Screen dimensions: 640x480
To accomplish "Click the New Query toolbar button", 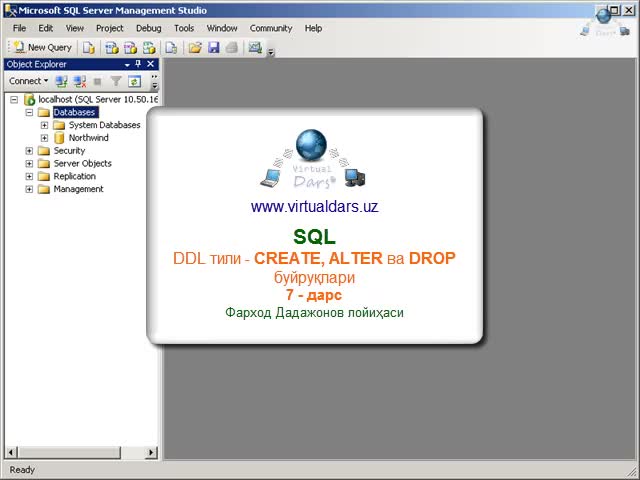I will (x=42, y=47).
